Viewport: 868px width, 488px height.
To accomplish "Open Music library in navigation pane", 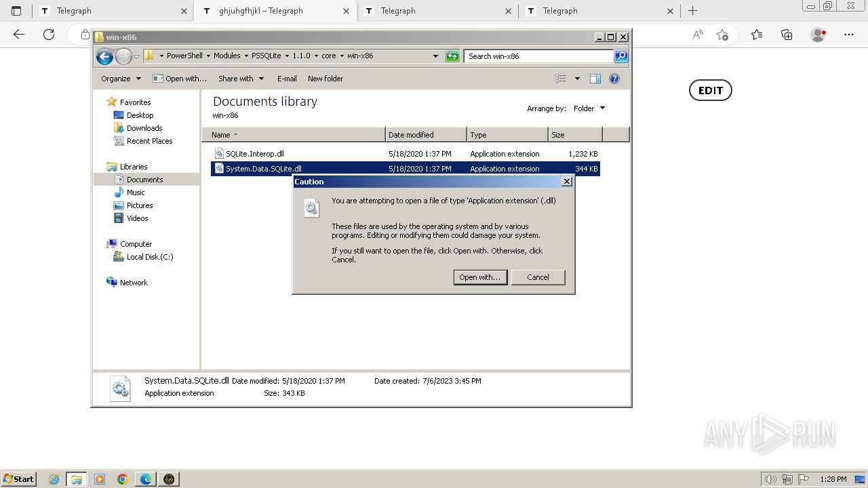I will [x=136, y=192].
